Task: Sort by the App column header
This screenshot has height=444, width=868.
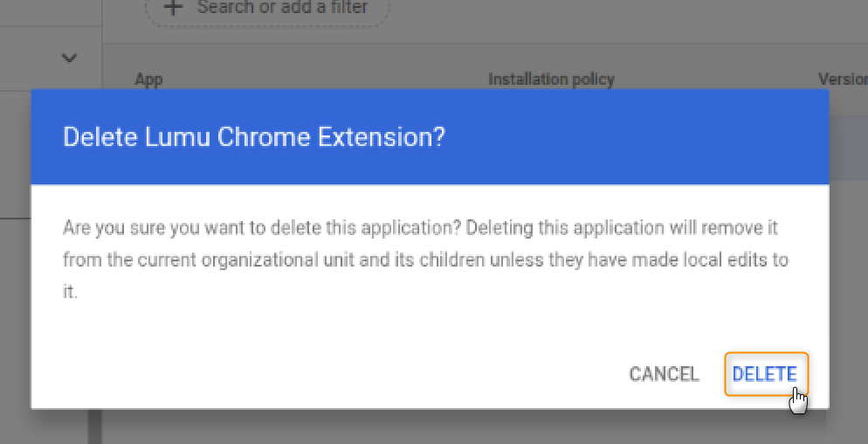Action: (x=148, y=80)
